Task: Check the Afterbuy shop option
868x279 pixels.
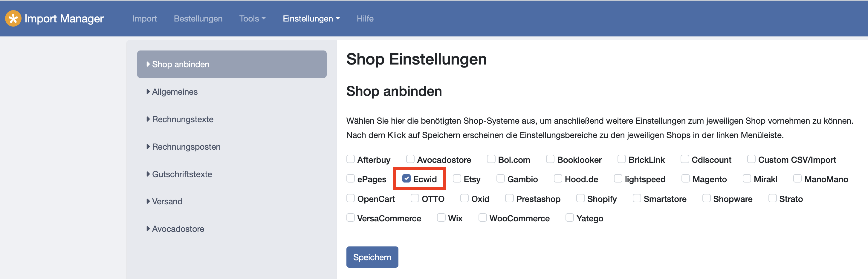Action: [x=350, y=159]
